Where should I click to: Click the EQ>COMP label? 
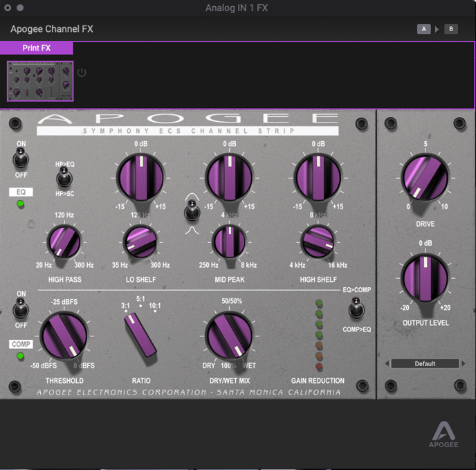(x=357, y=290)
